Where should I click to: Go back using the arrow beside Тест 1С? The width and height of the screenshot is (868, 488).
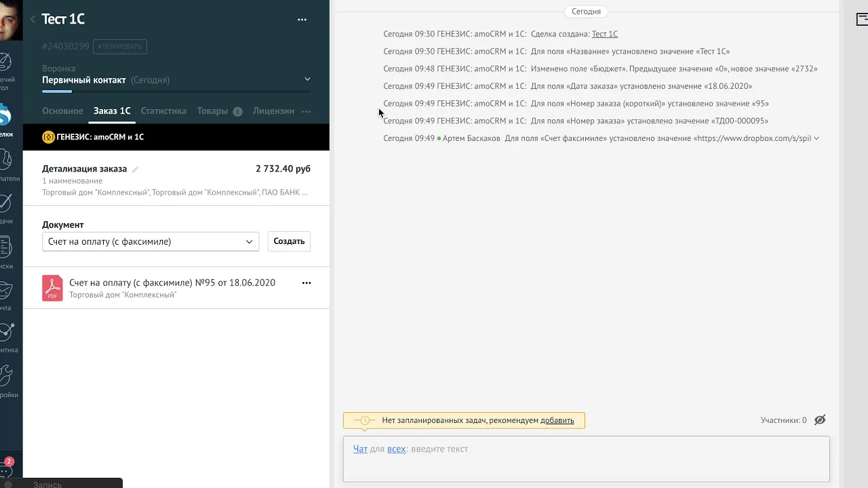coord(33,20)
